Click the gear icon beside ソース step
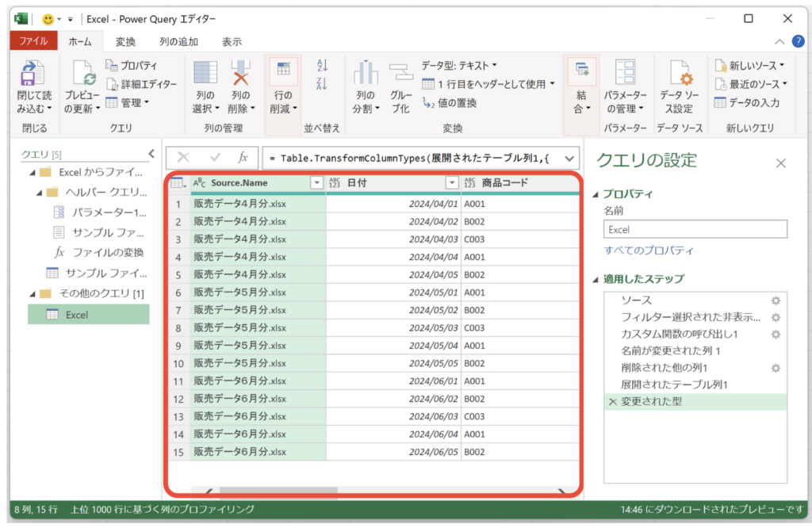This screenshot has width=812, height=528. (776, 301)
